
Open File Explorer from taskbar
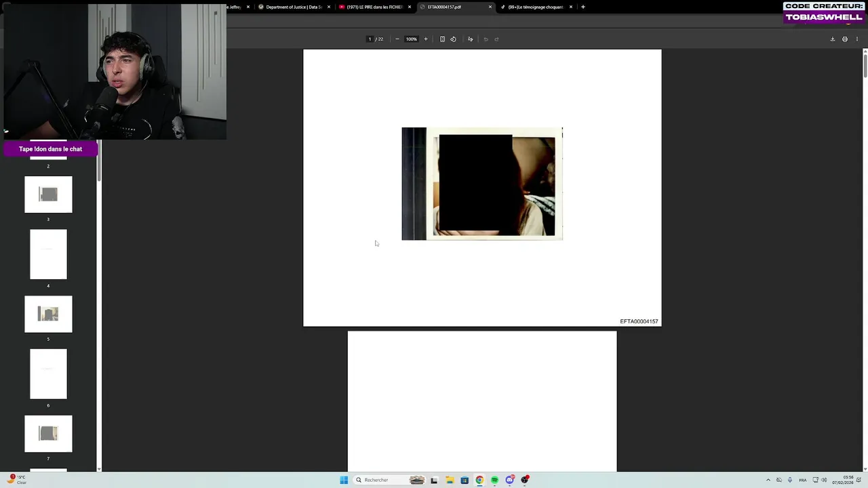(x=449, y=480)
